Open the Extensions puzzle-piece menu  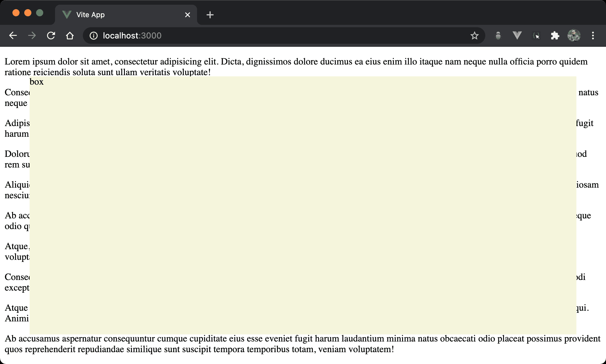[x=555, y=36]
